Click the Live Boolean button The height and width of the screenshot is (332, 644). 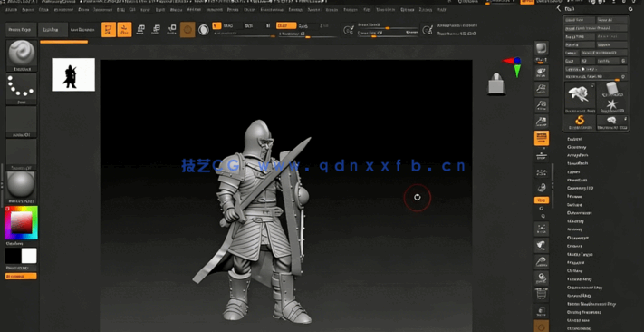(x=83, y=30)
